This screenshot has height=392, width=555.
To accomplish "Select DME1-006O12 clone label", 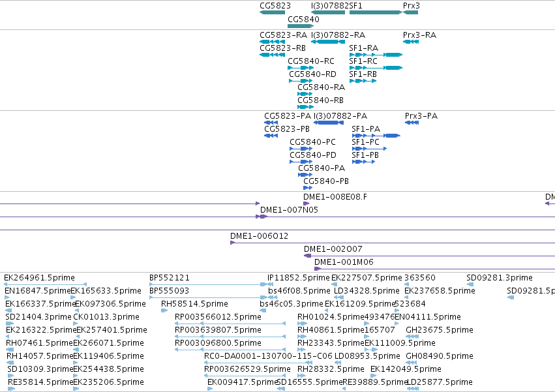I will (x=259, y=236).
